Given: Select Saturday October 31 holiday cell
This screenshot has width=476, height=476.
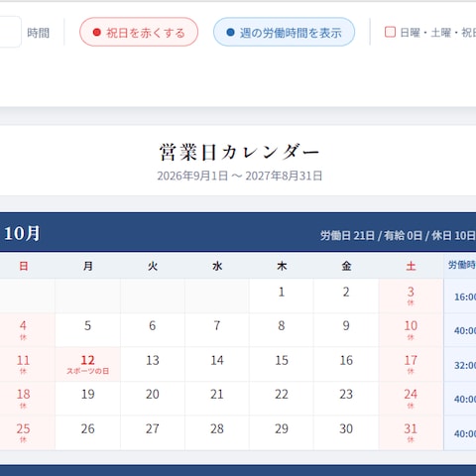Looking at the screenshot, I should tap(411, 432).
